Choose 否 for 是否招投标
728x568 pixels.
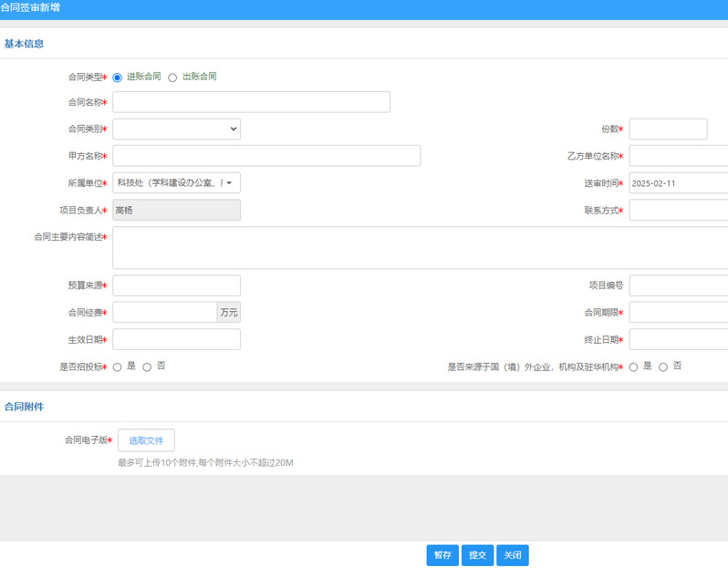click(x=147, y=367)
